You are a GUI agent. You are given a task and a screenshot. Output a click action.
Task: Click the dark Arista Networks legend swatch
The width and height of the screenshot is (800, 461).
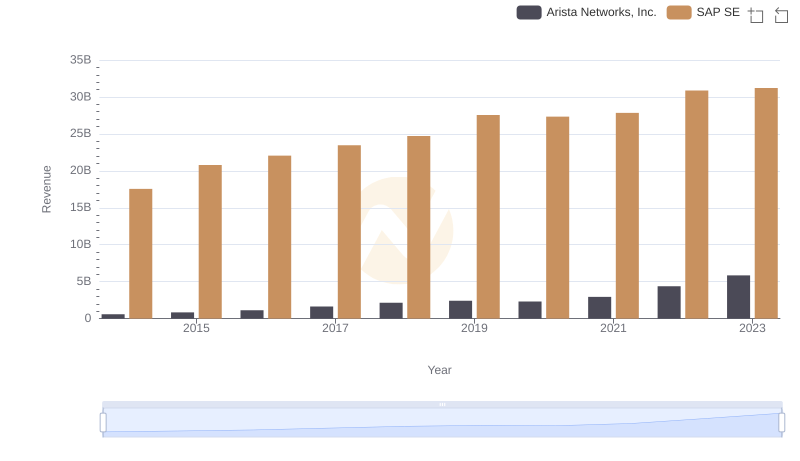point(529,12)
